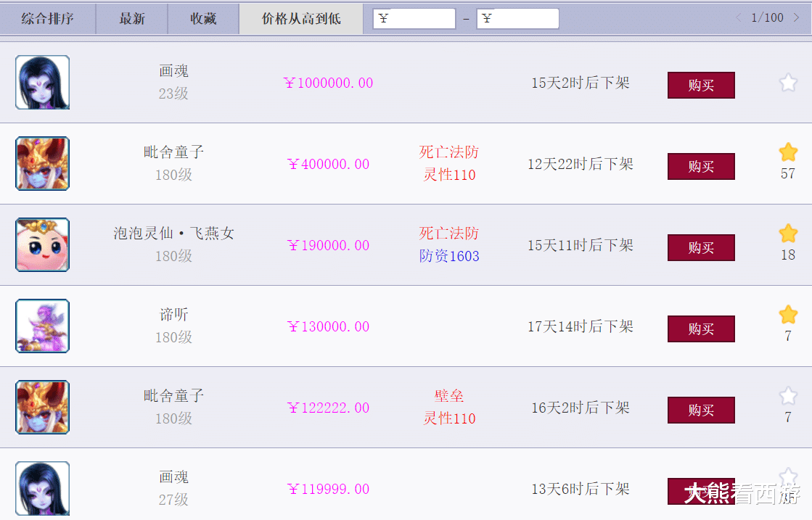
Task: Select the 最新 sorting tab
Action: (x=132, y=19)
